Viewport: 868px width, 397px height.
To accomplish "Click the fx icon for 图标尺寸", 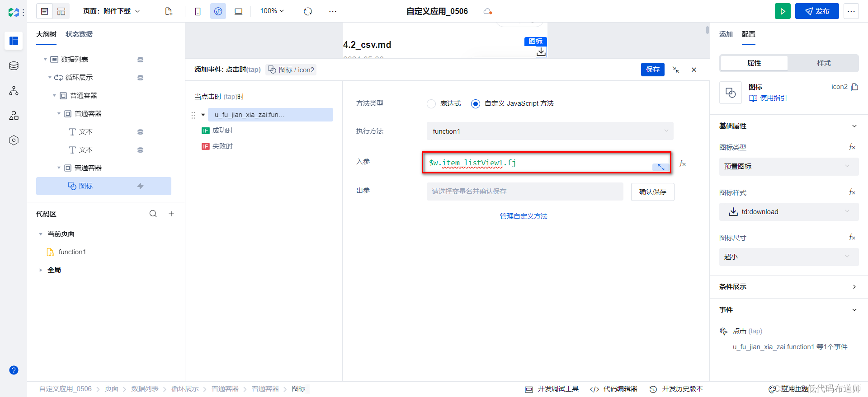I will pyautogui.click(x=852, y=237).
